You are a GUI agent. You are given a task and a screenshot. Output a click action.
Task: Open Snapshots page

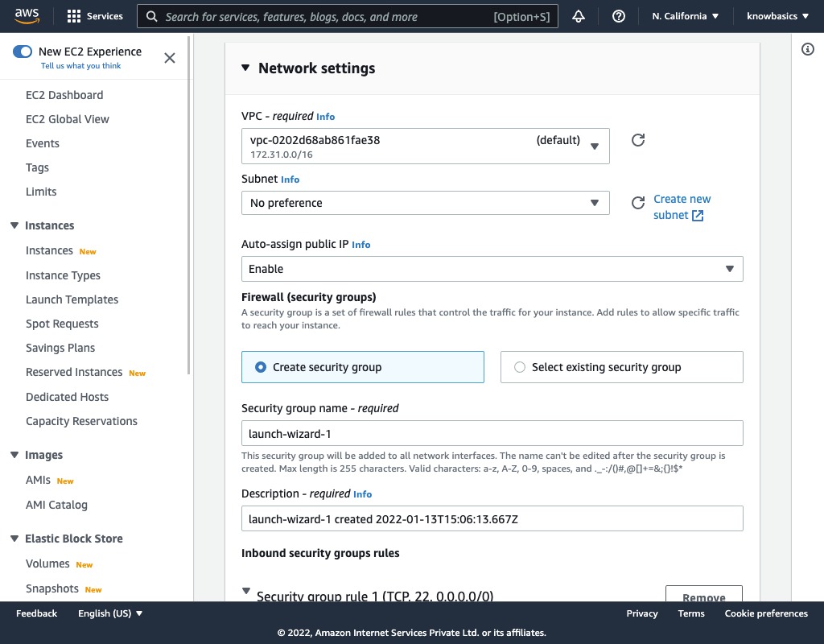point(52,588)
